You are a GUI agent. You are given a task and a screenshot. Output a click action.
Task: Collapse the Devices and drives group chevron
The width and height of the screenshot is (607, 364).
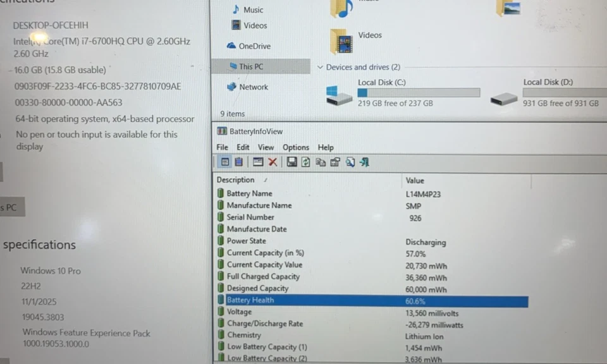tap(320, 67)
